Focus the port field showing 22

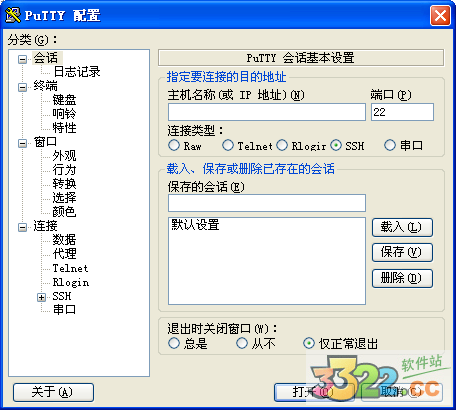402,112
